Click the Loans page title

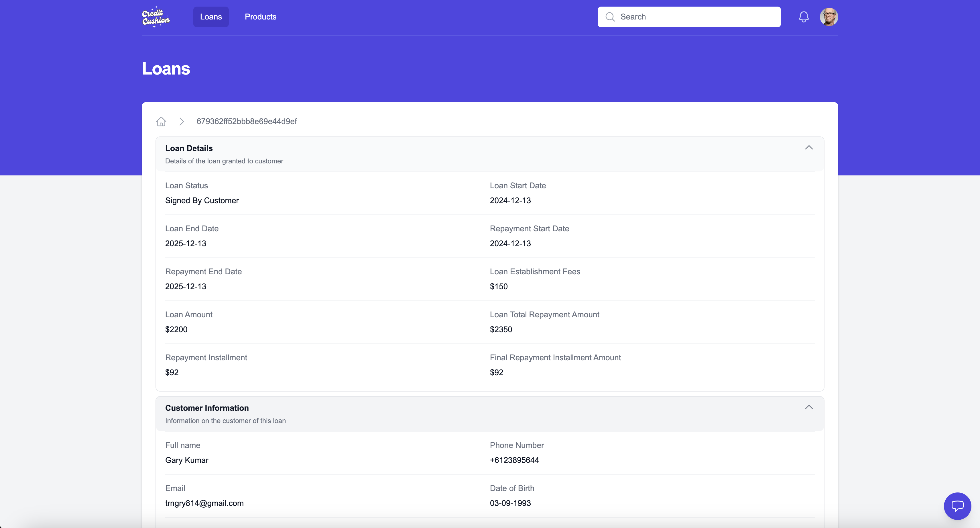coord(166,69)
